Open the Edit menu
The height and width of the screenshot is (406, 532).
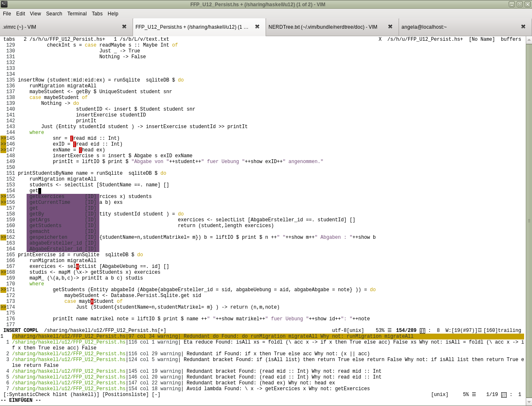[20, 13]
